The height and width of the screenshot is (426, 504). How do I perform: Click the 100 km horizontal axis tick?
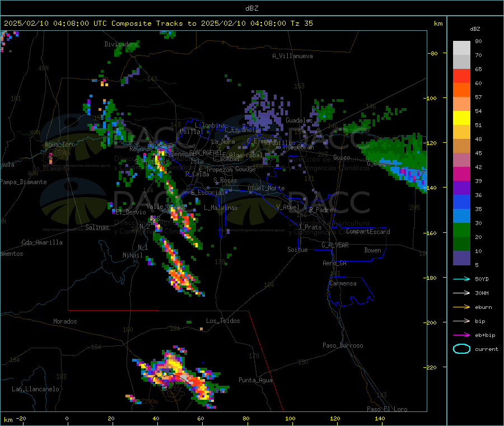click(290, 418)
